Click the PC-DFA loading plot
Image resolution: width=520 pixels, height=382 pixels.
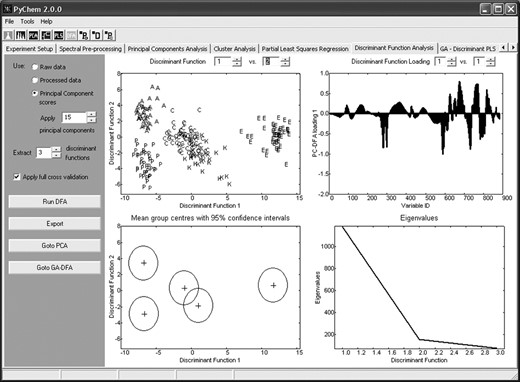(416, 134)
